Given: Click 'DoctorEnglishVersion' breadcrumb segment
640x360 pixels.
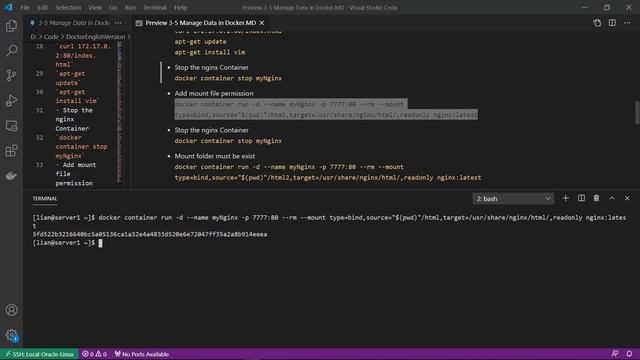Looking at the screenshot, I should (96, 37).
